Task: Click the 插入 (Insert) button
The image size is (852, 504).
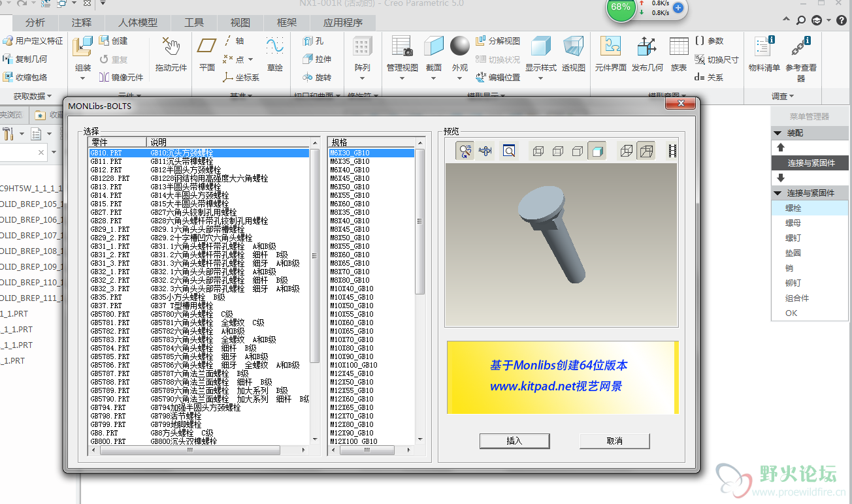Action: coord(514,441)
